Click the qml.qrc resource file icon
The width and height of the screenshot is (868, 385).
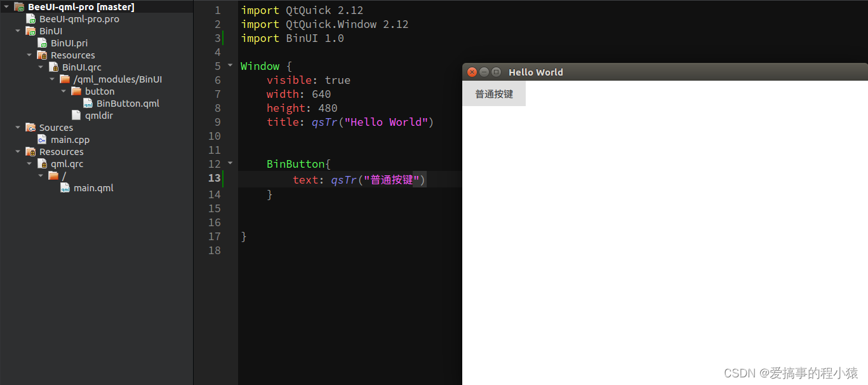pos(42,164)
